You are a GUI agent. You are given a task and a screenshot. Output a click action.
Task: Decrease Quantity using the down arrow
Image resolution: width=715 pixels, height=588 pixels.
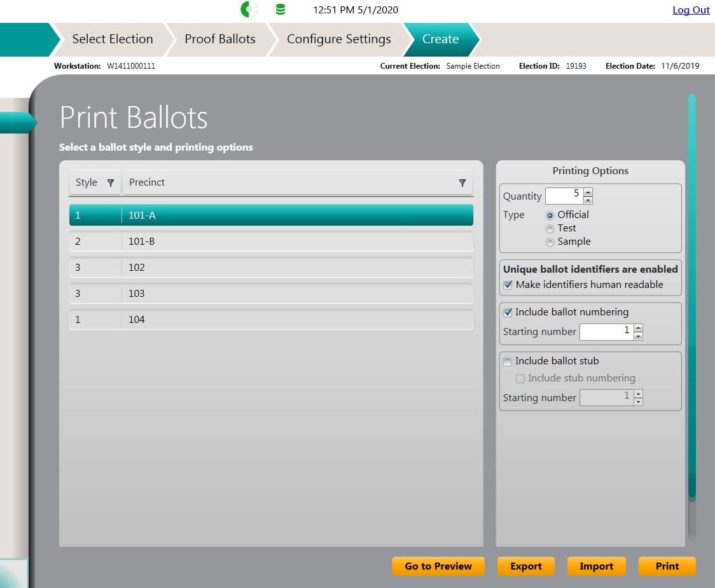(x=588, y=200)
